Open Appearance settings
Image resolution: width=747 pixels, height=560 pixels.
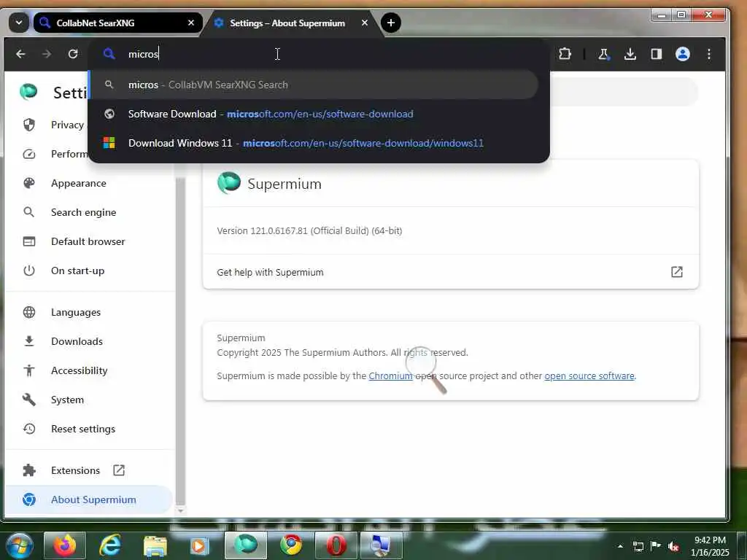coord(79,183)
